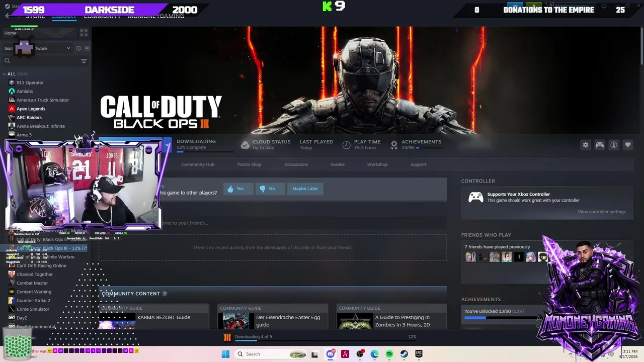This screenshot has height=362, width=644.
Task: Open OBS Studio from taskbar
Action: pos(360,354)
